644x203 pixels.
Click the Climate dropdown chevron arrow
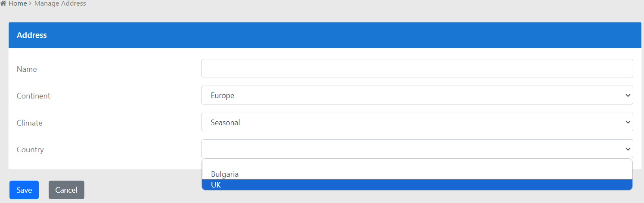click(x=627, y=123)
